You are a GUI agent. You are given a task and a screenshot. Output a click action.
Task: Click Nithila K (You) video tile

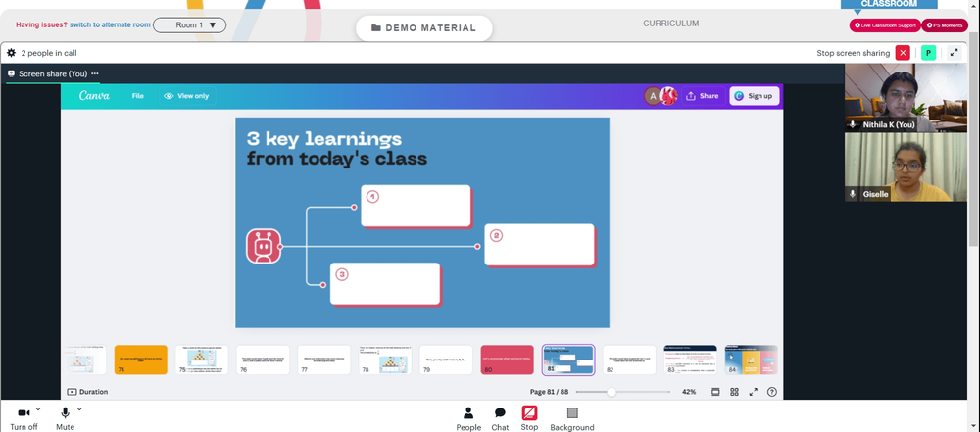click(906, 98)
